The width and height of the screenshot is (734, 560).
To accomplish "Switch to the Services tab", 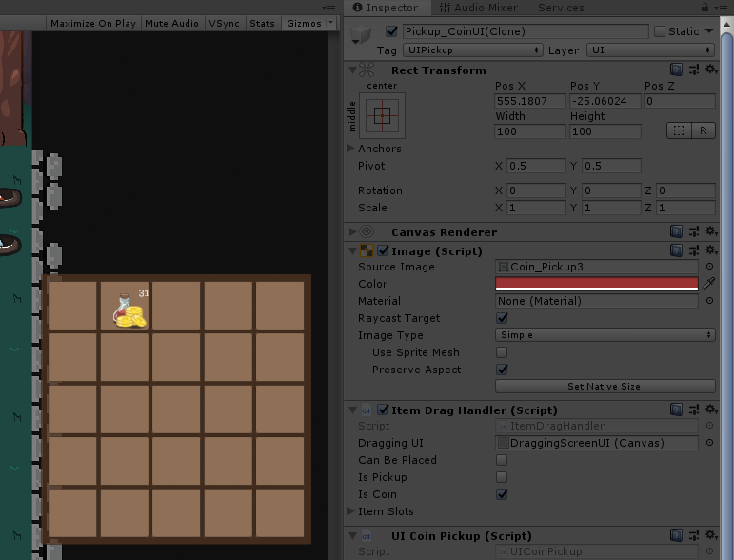I will [x=561, y=8].
